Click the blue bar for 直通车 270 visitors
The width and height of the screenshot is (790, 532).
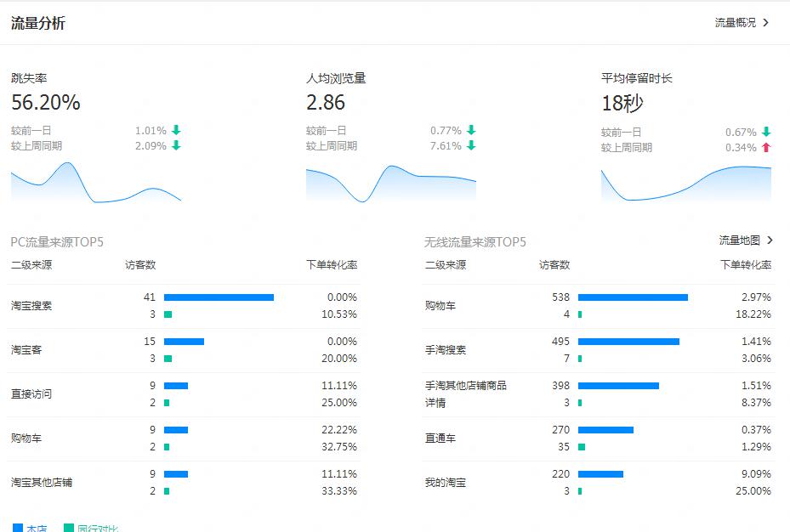[605, 430]
